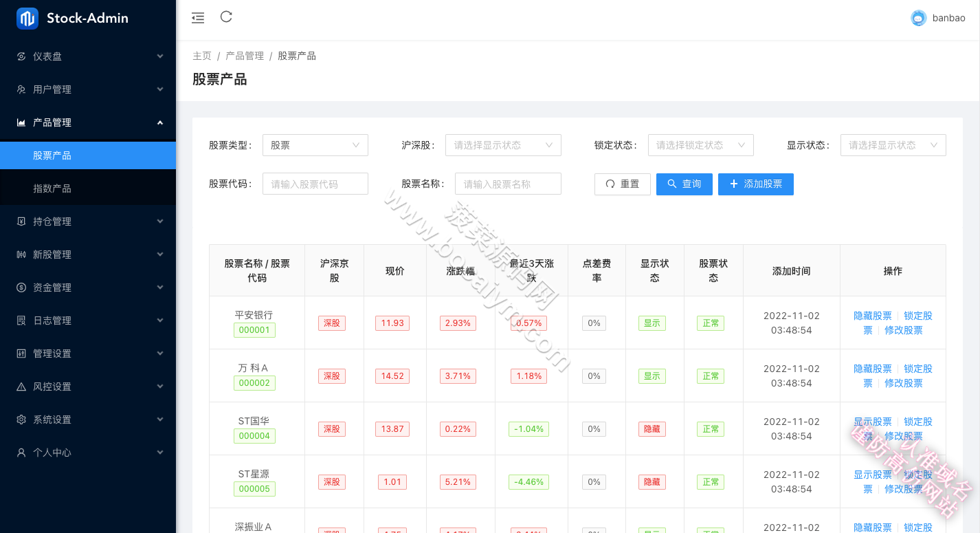Click the 隐藏 status tag for ST国华
The image size is (980, 533).
coord(652,429)
